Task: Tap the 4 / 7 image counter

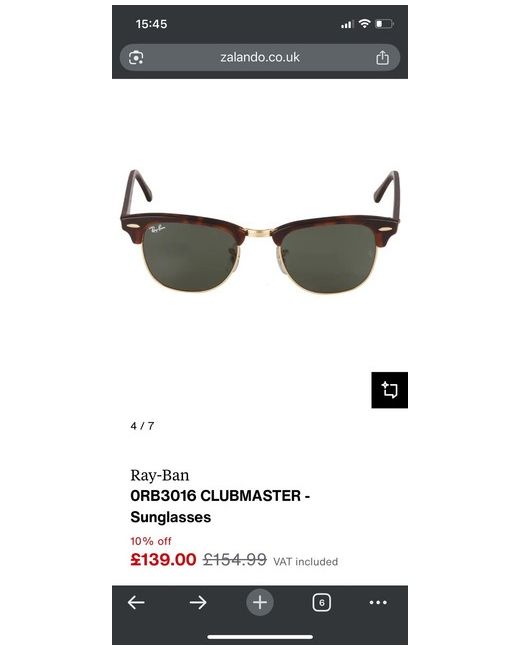Action: pyautogui.click(x=142, y=426)
